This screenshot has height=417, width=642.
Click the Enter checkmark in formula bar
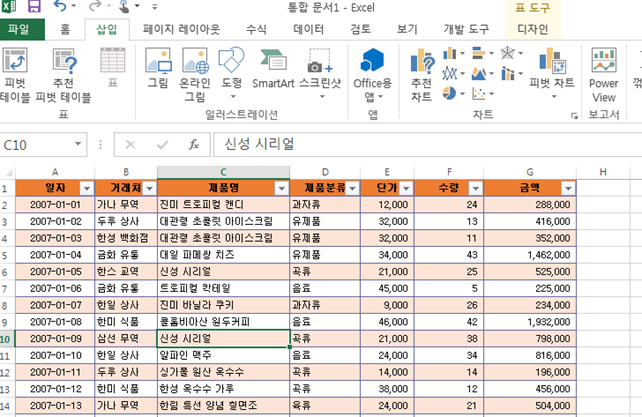pyautogui.click(x=162, y=145)
